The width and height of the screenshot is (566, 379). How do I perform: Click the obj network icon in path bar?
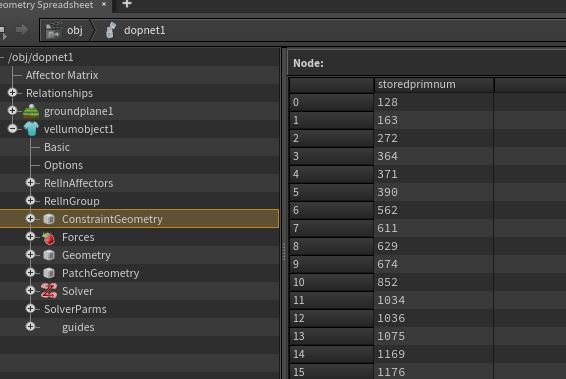54,30
